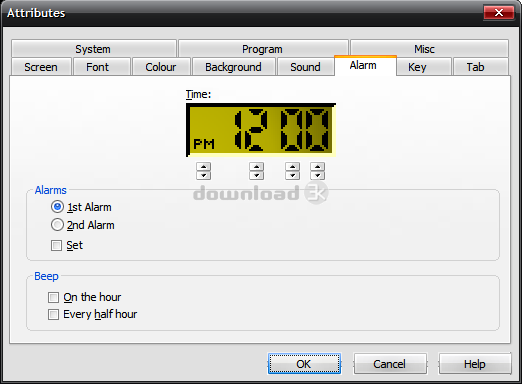
Task: Select the 1st Alarm radio button
Action: (57, 207)
